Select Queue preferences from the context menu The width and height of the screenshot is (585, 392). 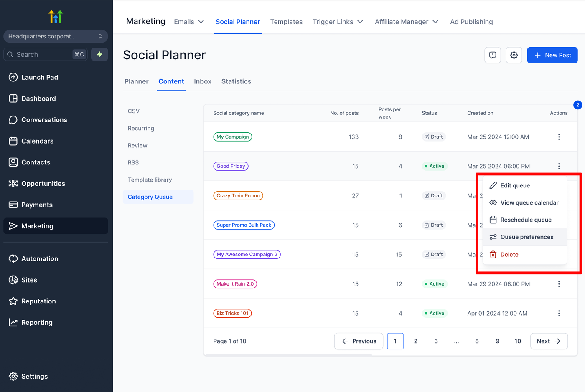pos(526,237)
